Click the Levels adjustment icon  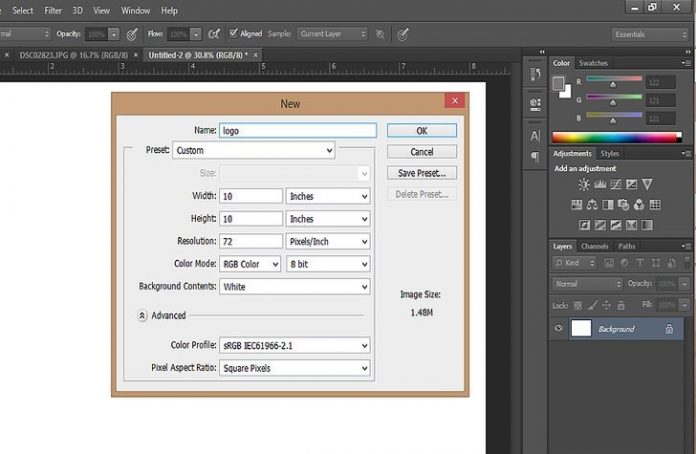pos(600,185)
